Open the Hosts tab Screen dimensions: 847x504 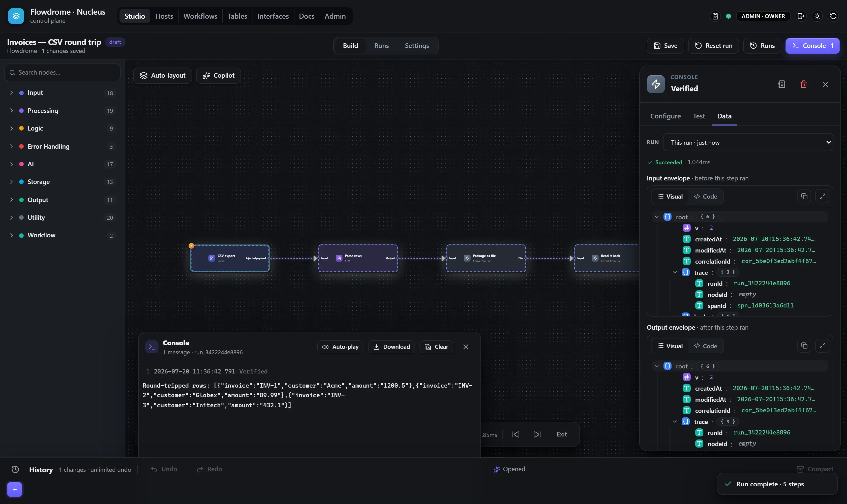pyautogui.click(x=164, y=16)
